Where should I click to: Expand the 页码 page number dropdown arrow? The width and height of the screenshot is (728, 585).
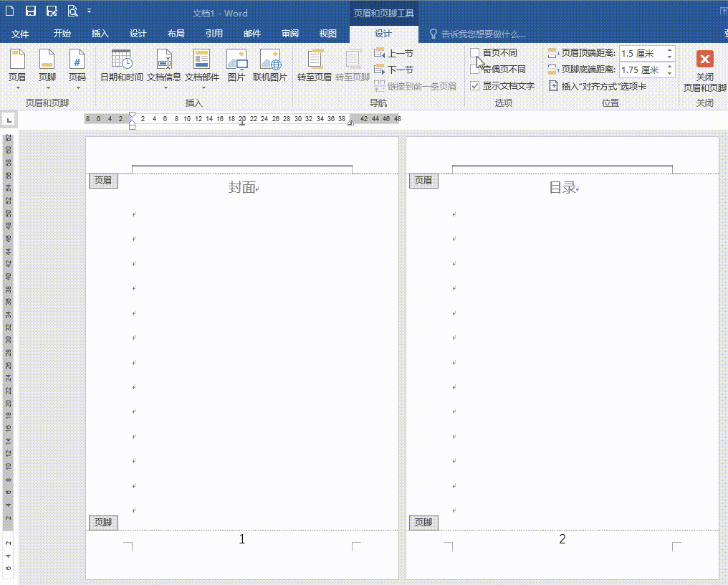pos(77,87)
